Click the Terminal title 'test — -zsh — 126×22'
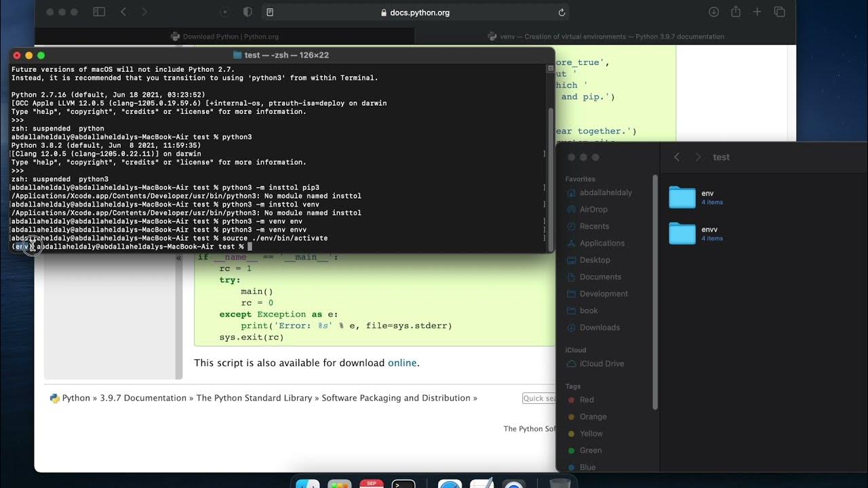 coord(286,55)
